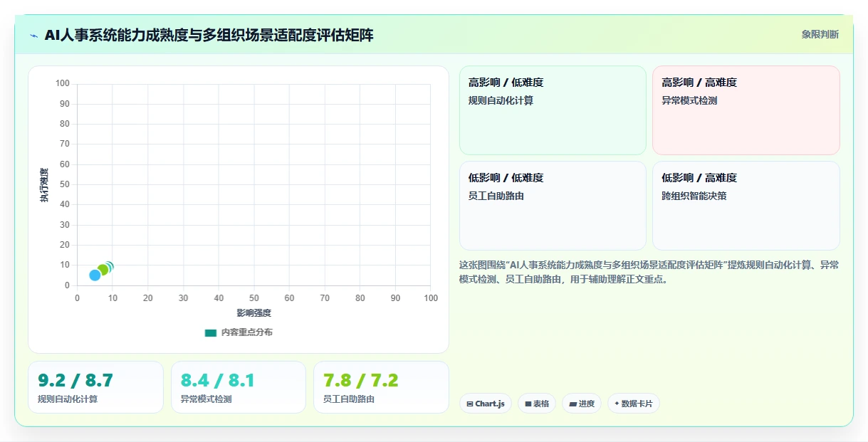Select the 数据卡片 tag chip

click(633, 404)
